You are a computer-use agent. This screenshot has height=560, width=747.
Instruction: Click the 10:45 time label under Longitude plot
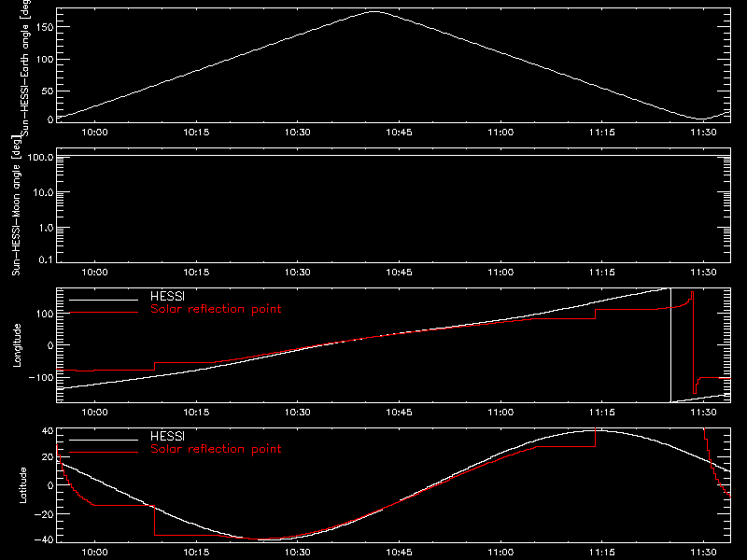coord(399,413)
